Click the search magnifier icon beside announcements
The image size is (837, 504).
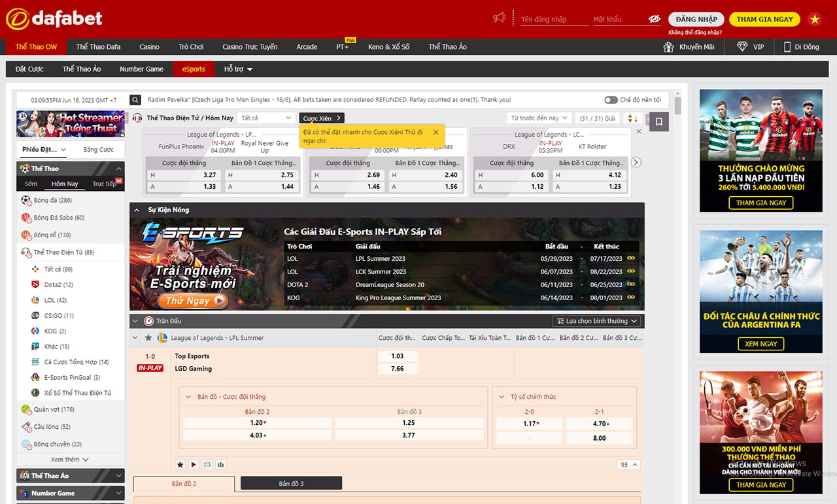135,100
